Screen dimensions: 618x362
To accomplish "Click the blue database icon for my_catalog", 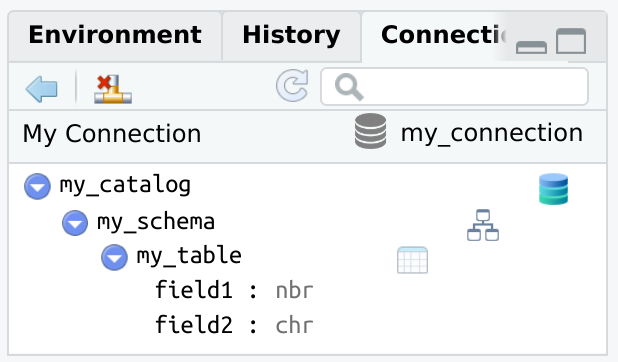I will tap(553, 189).
